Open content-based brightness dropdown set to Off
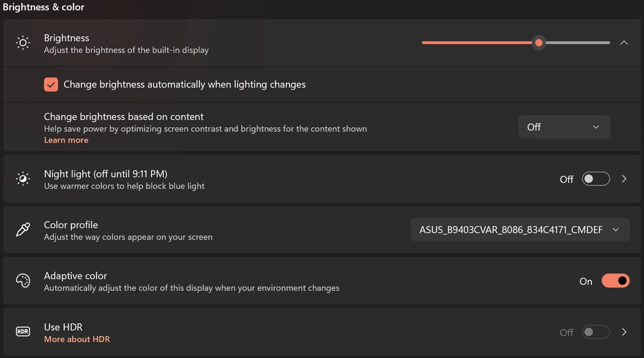 (564, 127)
